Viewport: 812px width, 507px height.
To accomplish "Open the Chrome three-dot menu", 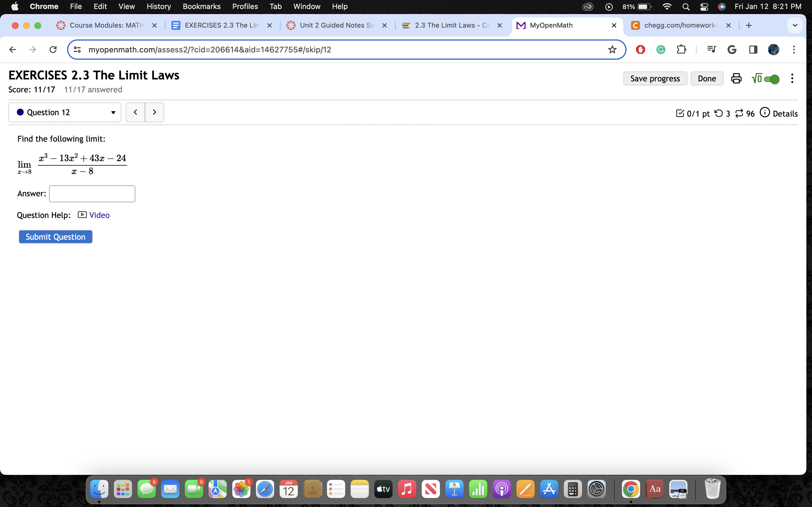I will [x=794, y=50].
